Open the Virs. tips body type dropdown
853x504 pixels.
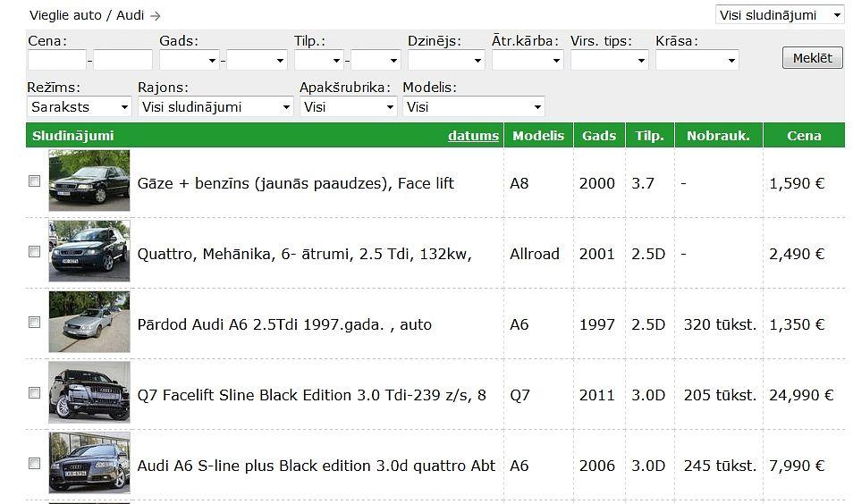tap(610, 60)
